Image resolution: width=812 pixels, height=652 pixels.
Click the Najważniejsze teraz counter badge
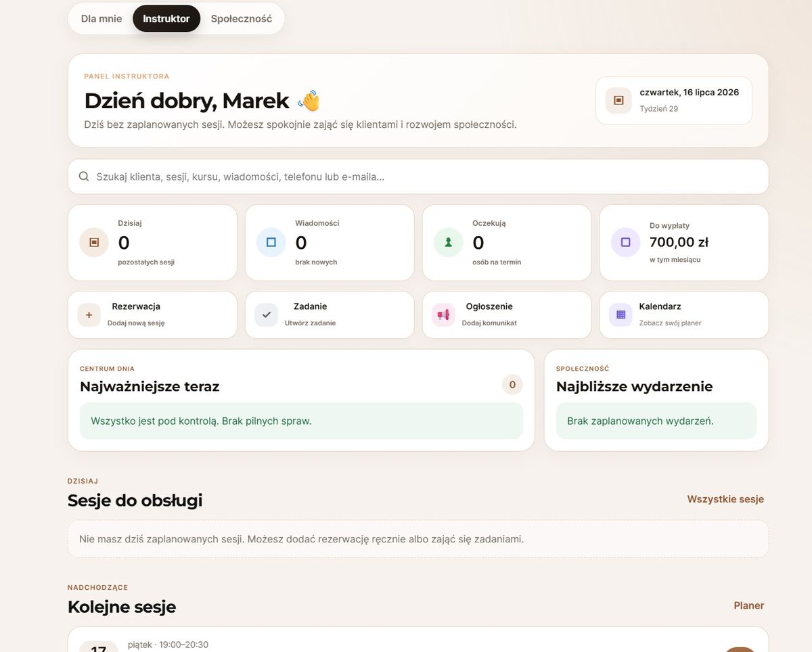coord(512,385)
